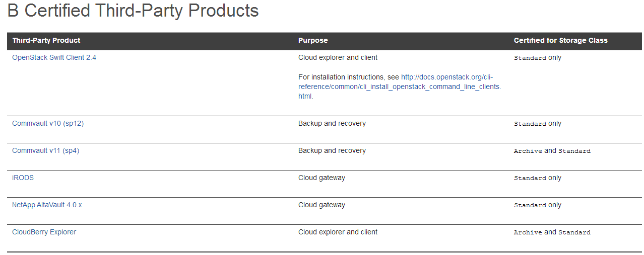Select 'Standard only' in the iRODS row
Viewport: 644px width, 255px height.
point(537,178)
